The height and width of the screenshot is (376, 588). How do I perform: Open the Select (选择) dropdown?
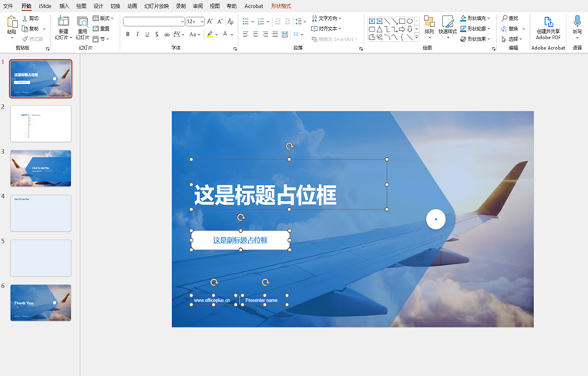513,39
